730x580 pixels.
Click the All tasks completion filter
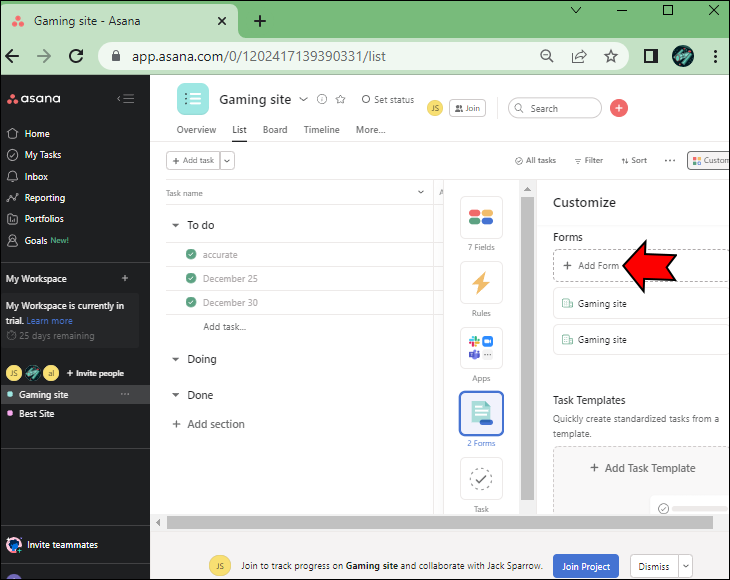[x=535, y=160]
